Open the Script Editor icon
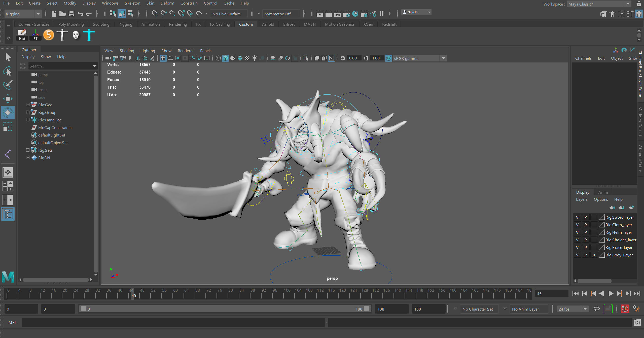 pos(637,322)
